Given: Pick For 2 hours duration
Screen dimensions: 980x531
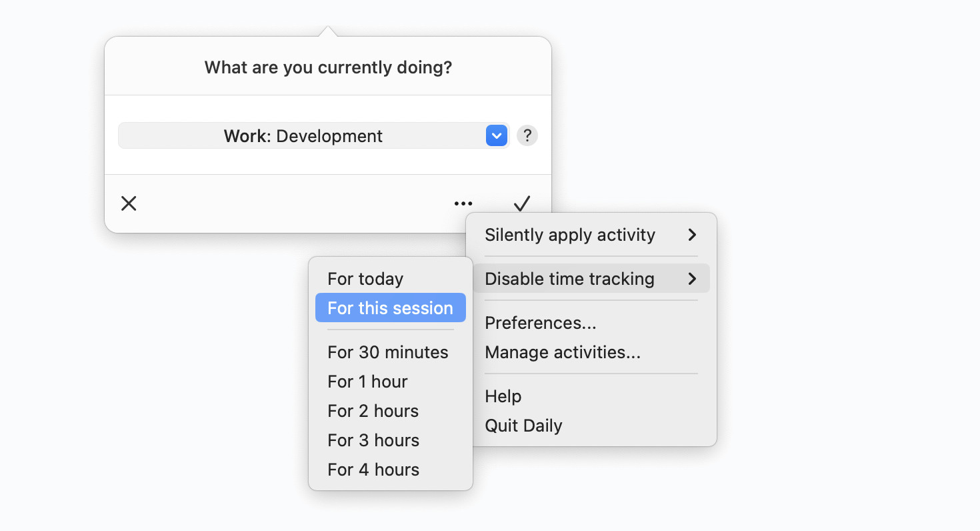Looking at the screenshot, I should [x=373, y=411].
